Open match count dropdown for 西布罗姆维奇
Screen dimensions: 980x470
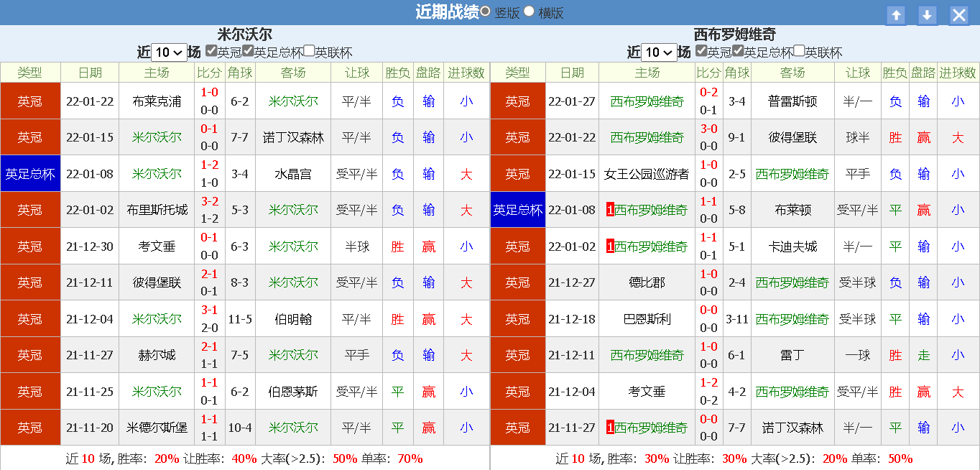(659, 52)
